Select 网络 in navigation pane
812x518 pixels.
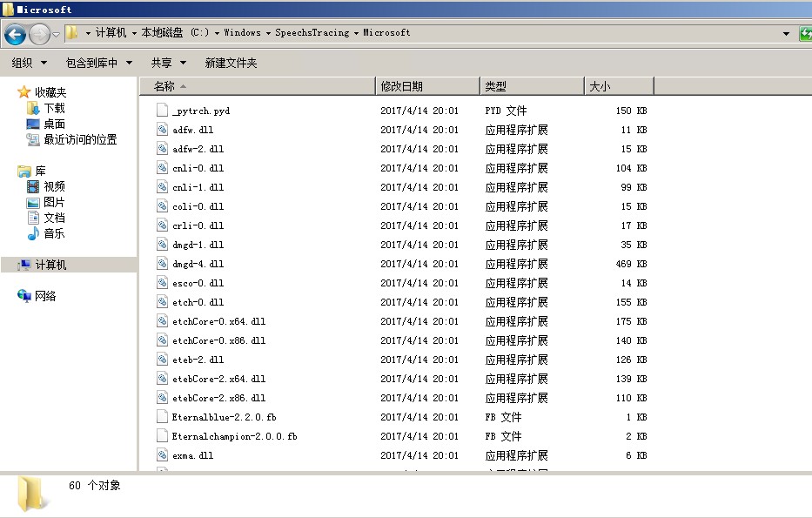tap(45, 296)
